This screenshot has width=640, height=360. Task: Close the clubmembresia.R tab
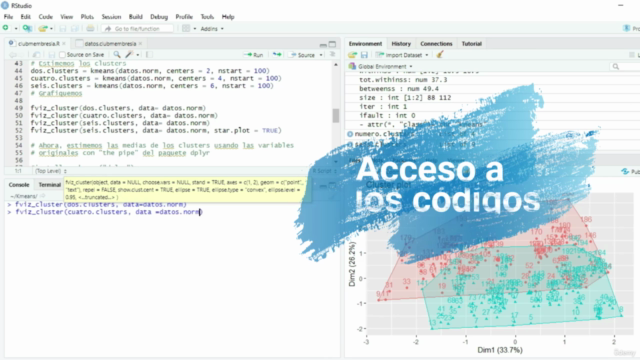64,44
